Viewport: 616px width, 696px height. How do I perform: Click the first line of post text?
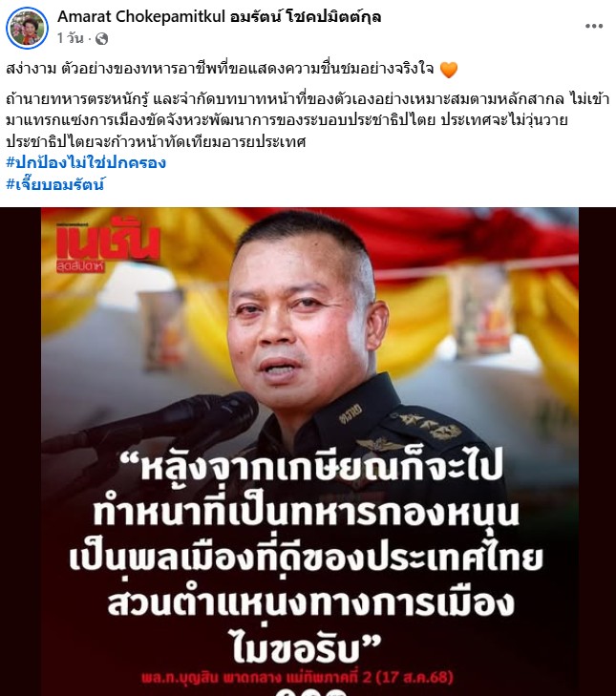(221, 70)
